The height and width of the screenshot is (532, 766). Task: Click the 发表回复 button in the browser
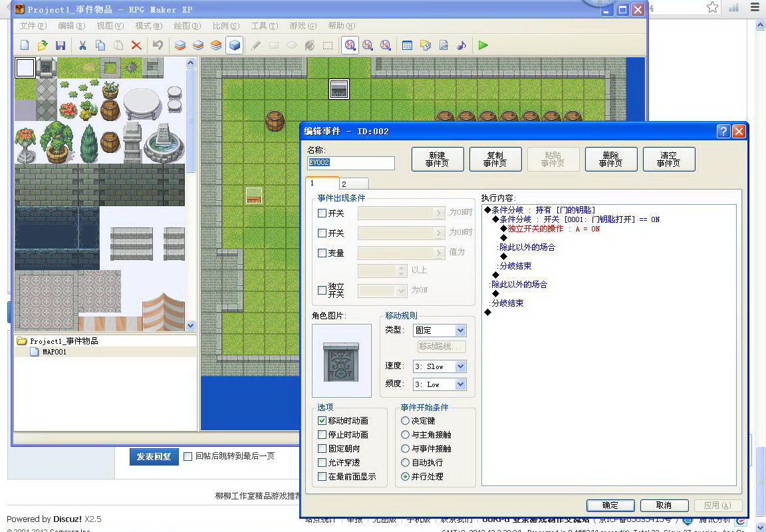pos(154,457)
